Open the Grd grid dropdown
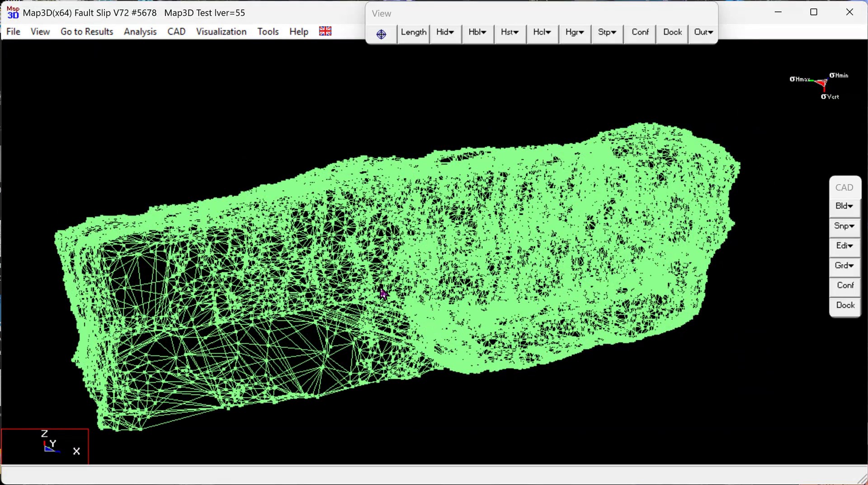The height and width of the screenshot is (485, 868). tap(844, 266)
